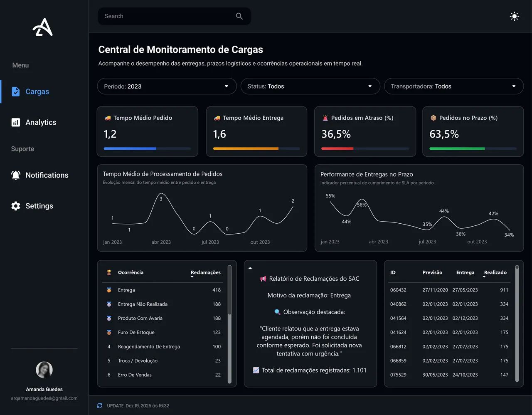Click the UPDATE timestamp in the footer
Viewport: 532px width, 415px height.
[x=138, y=405]
